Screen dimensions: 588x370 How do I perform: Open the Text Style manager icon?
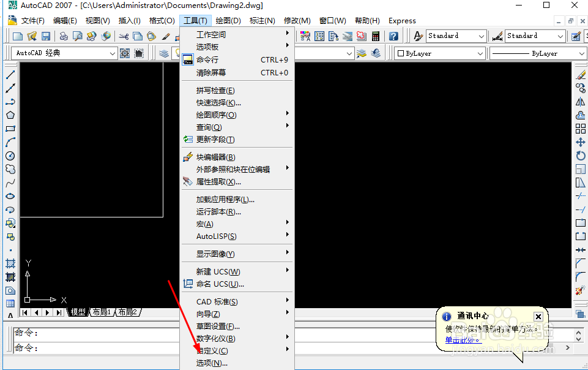click(418, 36)
